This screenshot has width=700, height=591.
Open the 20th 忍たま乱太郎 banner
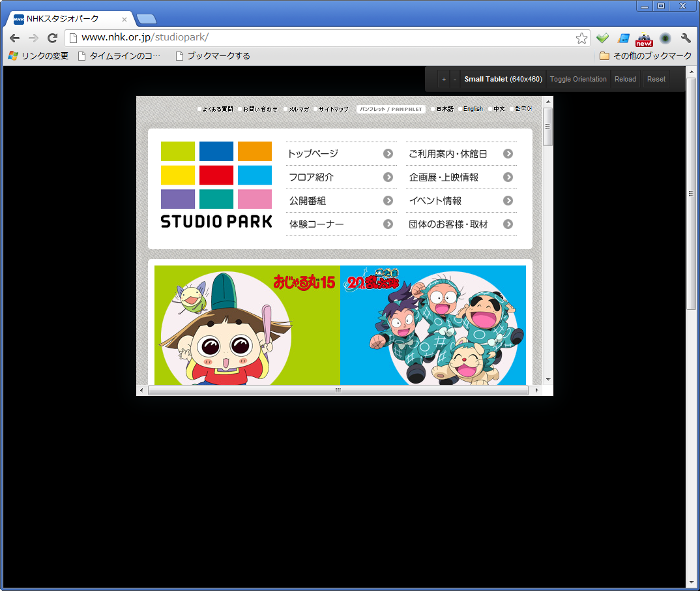(x=433, y=326)
